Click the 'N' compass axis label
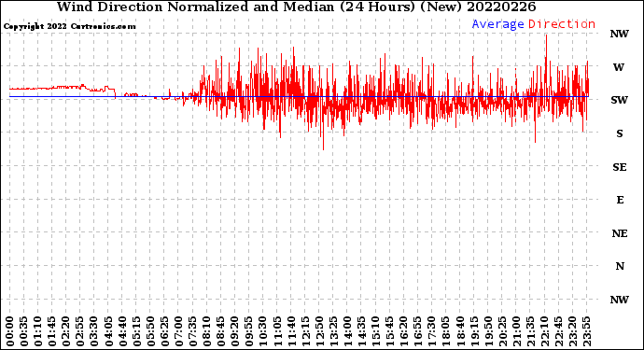644x350 pixels. tap(620, 267)
